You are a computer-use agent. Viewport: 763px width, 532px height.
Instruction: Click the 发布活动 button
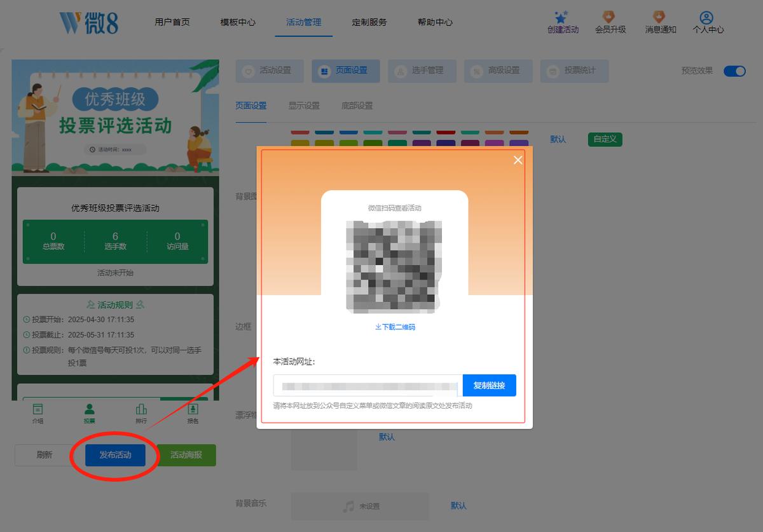coord(115,455)
